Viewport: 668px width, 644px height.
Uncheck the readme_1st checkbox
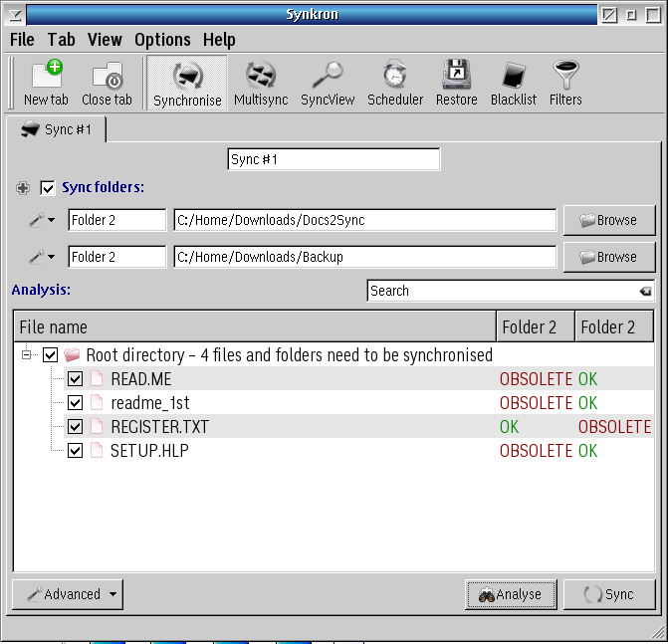point(75,402)
